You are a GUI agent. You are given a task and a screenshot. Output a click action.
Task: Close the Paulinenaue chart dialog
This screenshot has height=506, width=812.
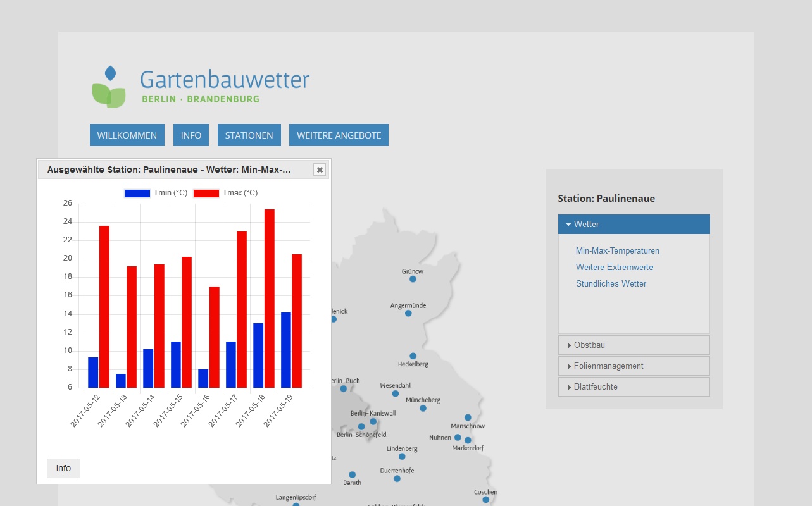click(x=320, y=170)
